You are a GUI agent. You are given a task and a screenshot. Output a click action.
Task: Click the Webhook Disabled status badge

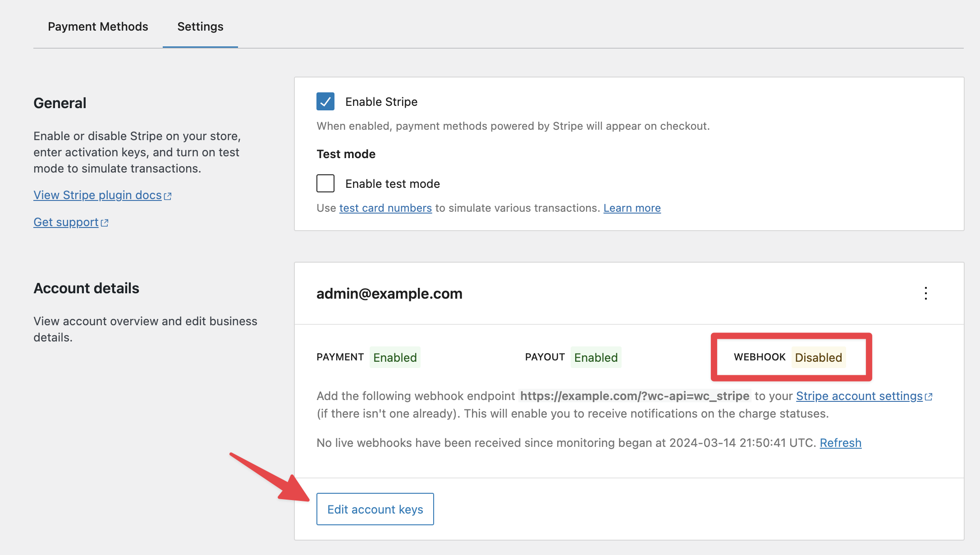coord(818,357)
